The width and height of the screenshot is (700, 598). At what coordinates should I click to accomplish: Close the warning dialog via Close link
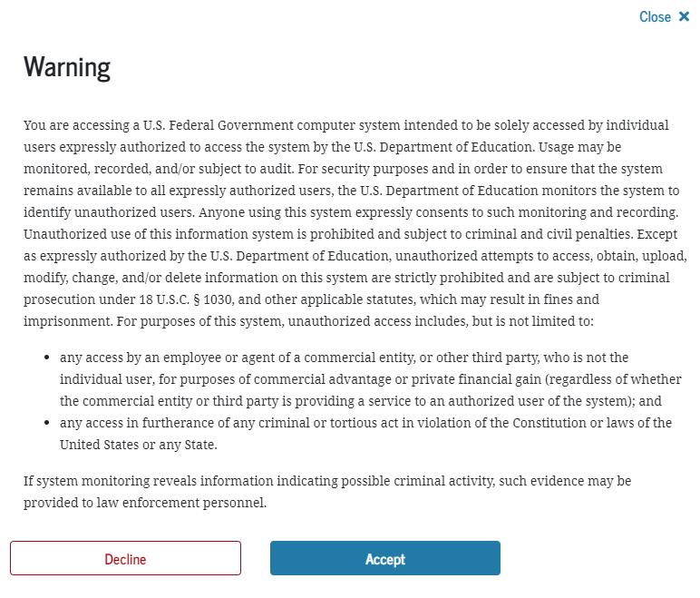click(655, 17)
